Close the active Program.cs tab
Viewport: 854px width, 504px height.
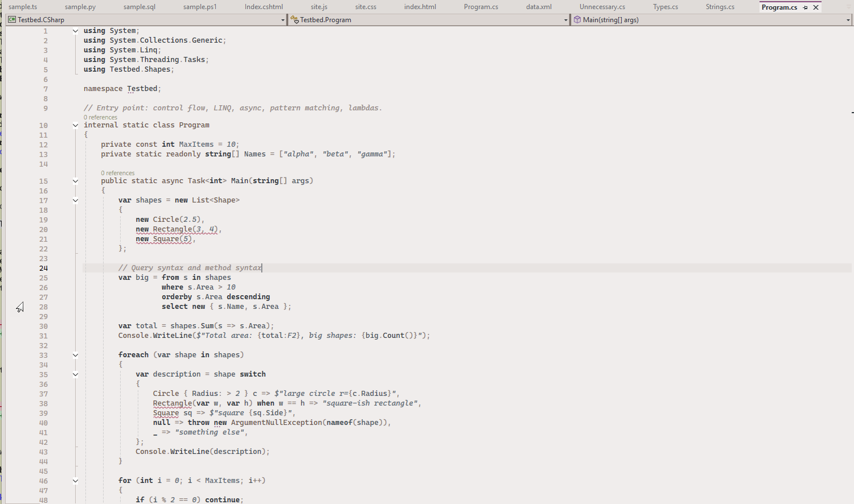[816, 7]
